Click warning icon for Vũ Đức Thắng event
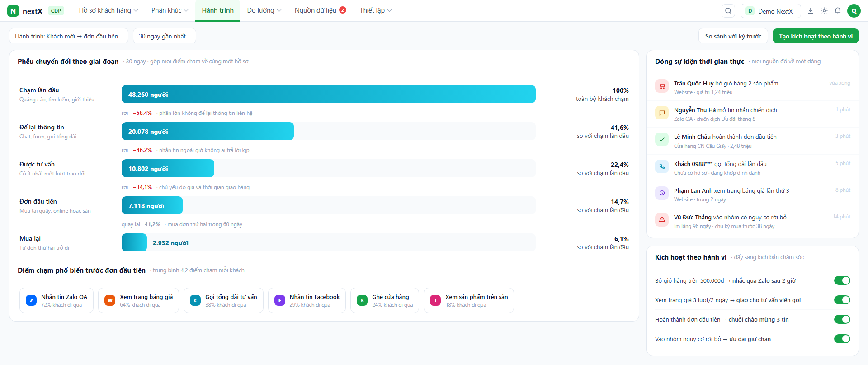 662,220
